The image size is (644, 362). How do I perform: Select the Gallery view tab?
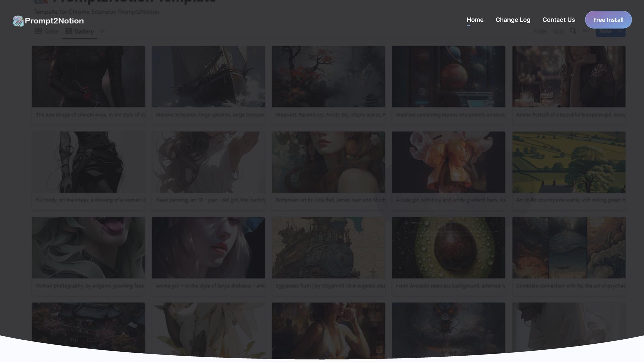pyautogui.click(x=79, y=31)
